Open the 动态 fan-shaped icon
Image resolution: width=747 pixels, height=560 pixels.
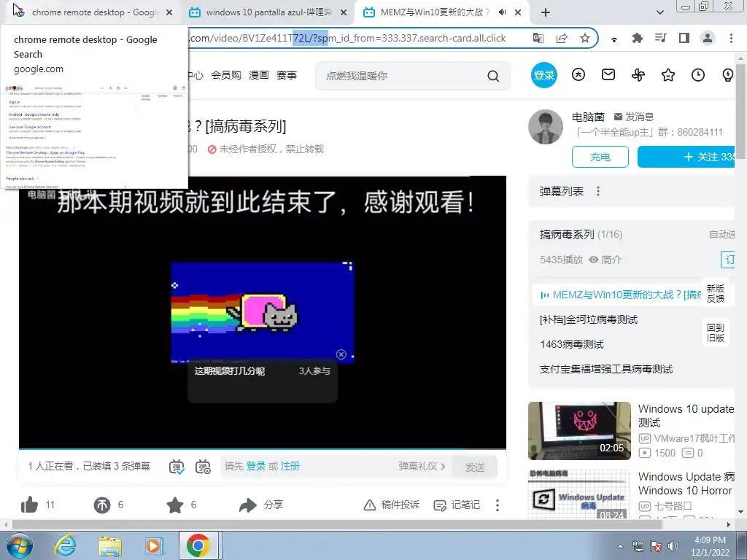[x=638, y=75]
